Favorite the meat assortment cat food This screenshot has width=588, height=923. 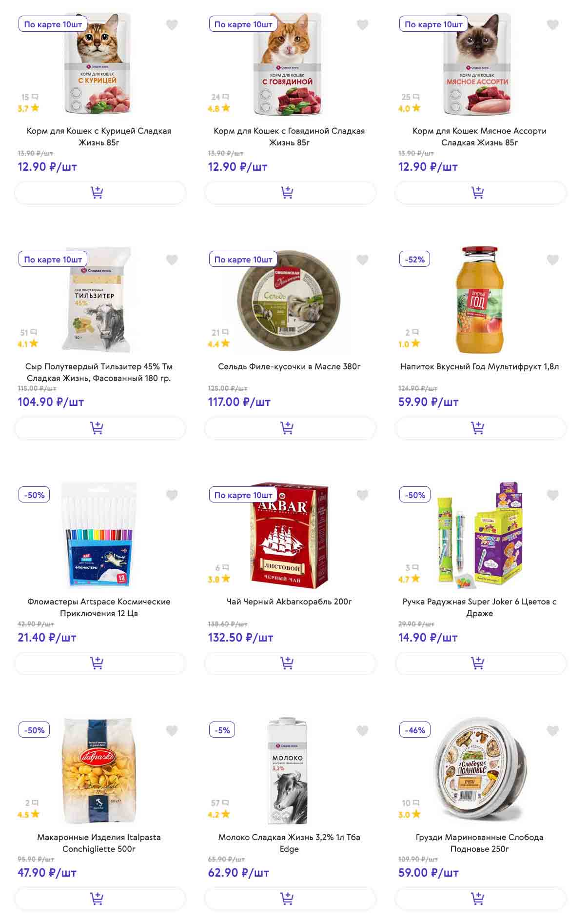click(552, 24)
